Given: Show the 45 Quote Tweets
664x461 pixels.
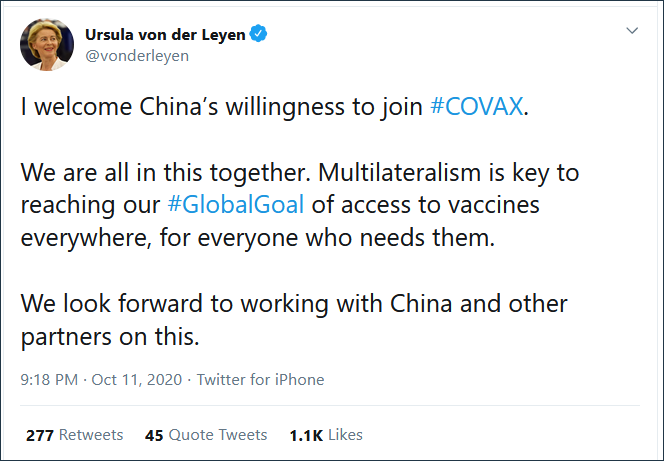Looking at the screenshot, I should [206, 435].
